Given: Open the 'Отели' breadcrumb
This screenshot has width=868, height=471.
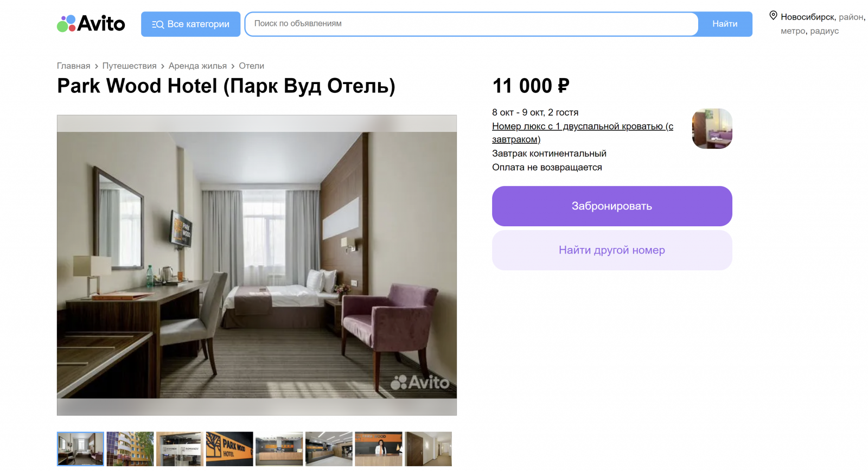Looking at the screenshot, I should 251,66.
